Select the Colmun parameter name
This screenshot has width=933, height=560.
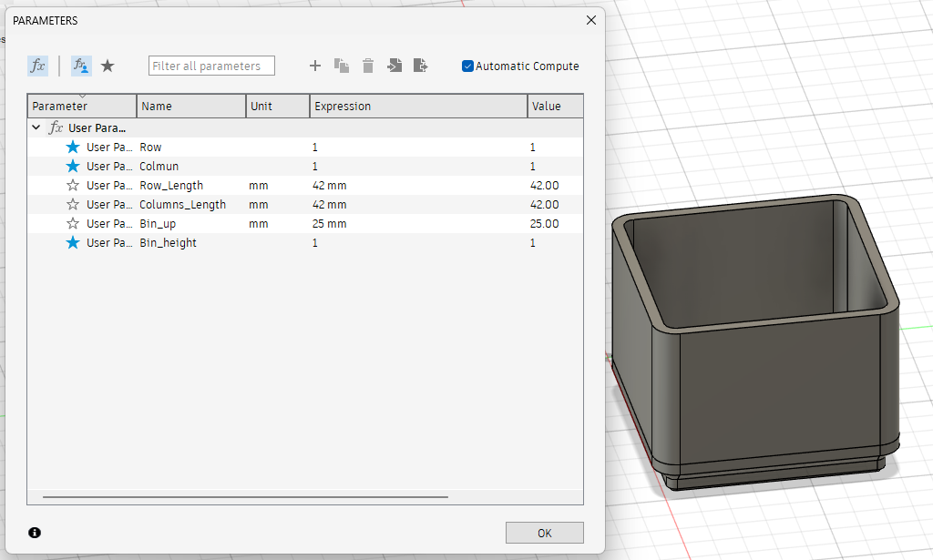click(x=159, y=166)
